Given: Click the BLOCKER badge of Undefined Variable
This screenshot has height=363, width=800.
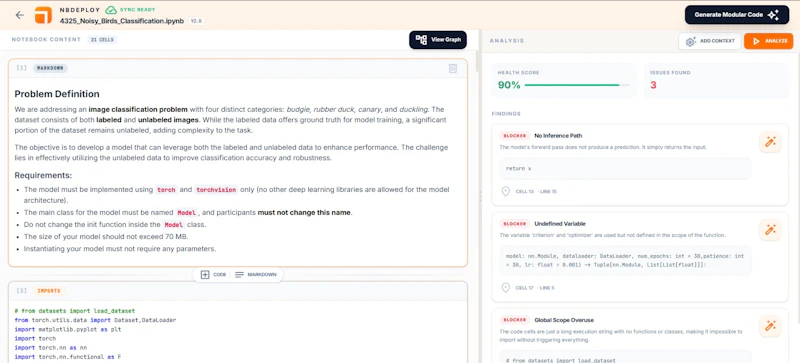Looking at the screenshot, I should click(514, 224).
